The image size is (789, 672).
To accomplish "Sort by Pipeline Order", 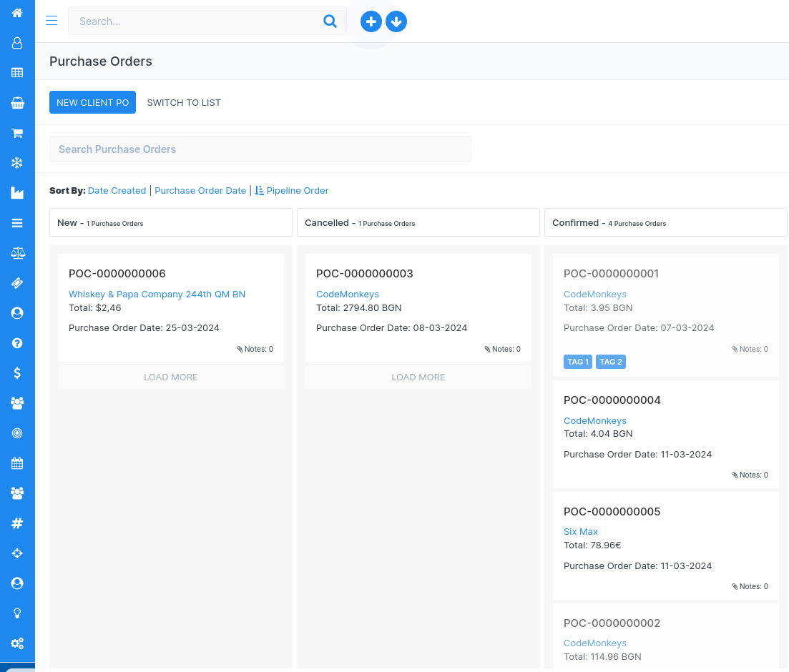I will click(x=297, y=191).
